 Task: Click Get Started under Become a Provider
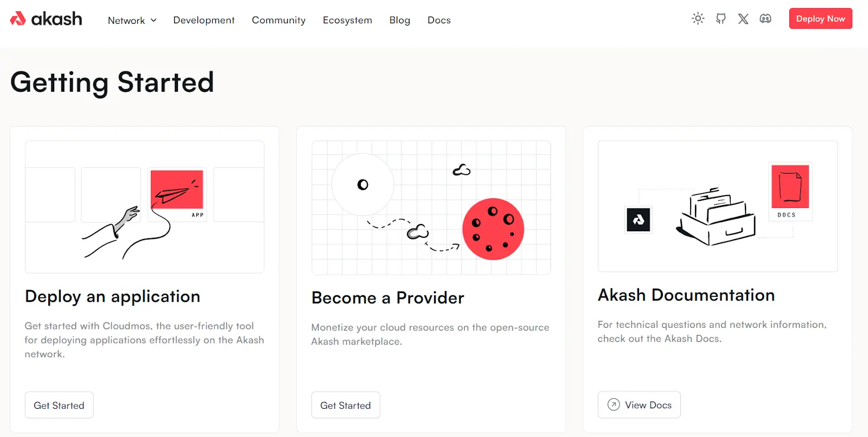point(346,405)
